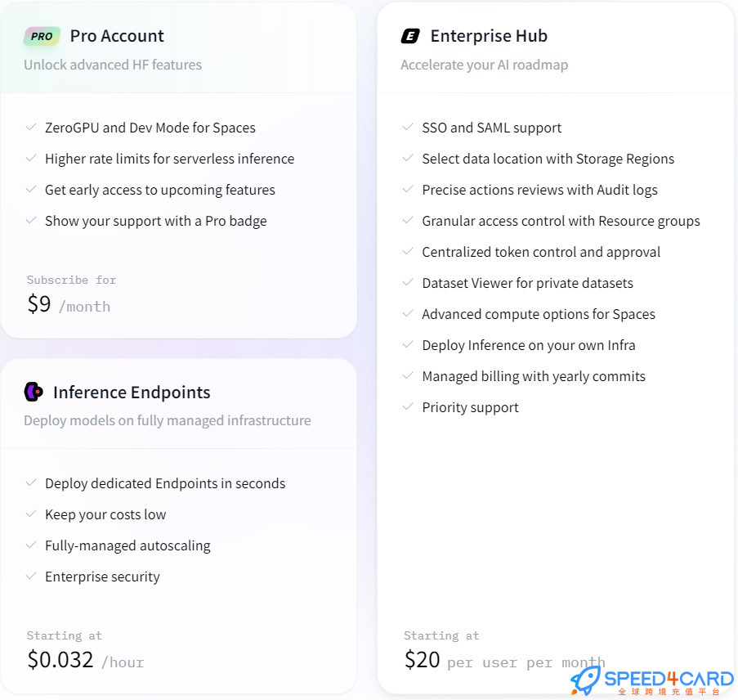Image resolution: width=738 pixels, height=700 pixels.
Task: Click the PRO badge icon
Action: 42,36
